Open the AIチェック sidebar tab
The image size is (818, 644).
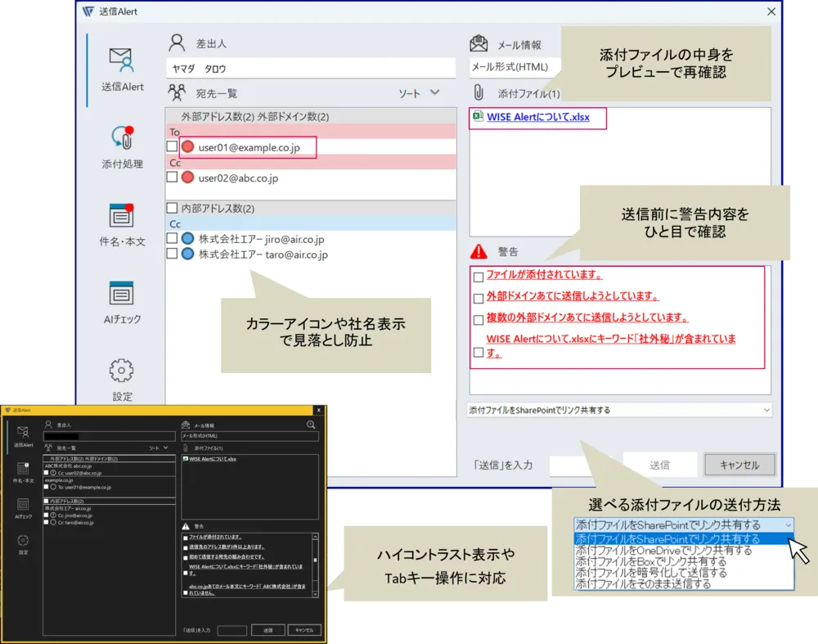pyautogui.click(x=122, y=303)
